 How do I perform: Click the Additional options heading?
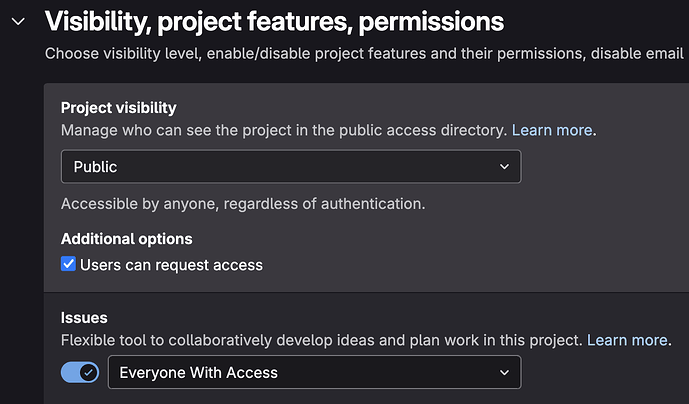click(126, 239)
